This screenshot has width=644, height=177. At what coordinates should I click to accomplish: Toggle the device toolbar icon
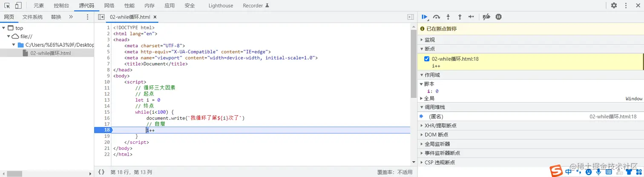18,6
